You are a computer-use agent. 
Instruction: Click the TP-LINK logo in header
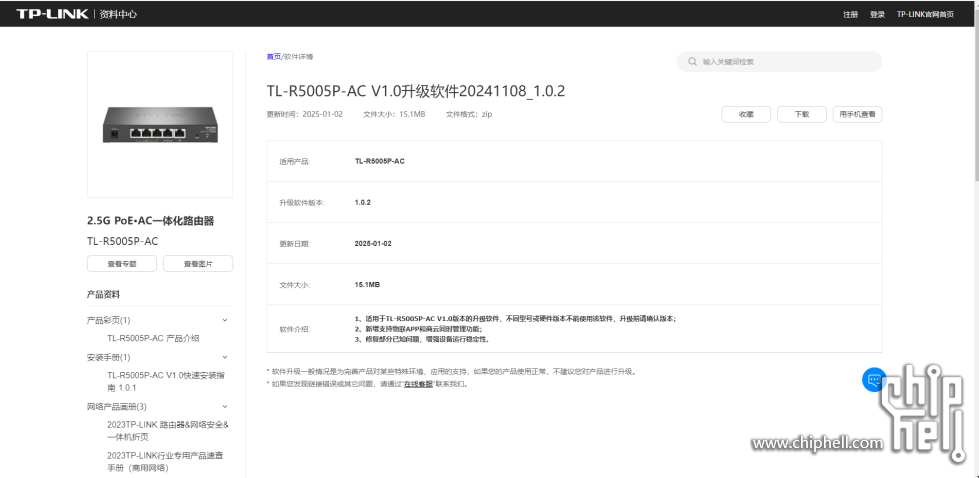point(52,14)
